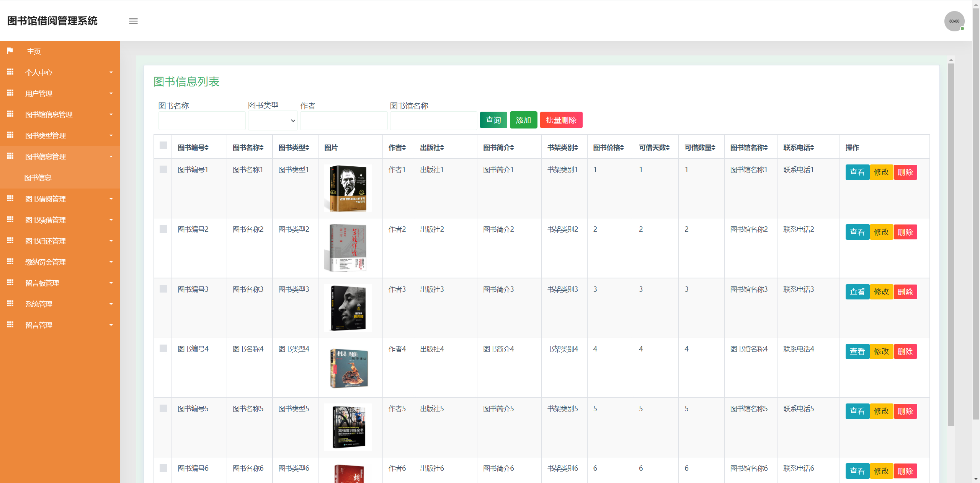Sort by 图书编号 column sort arrows
This screenshot has width=980, height=483.
tap(207, 148)
